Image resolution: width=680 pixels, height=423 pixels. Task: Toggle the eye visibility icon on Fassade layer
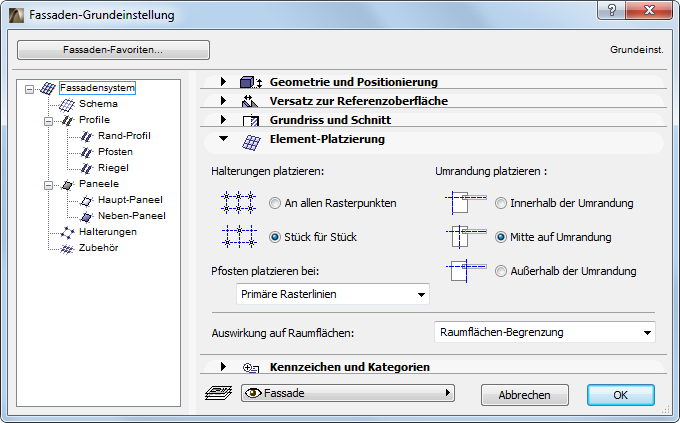point(253,393)
